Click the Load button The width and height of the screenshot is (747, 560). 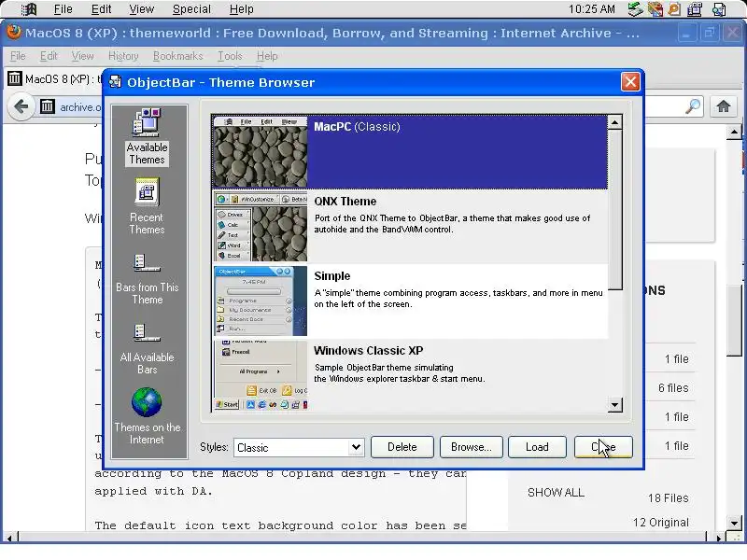click(537, 447)
